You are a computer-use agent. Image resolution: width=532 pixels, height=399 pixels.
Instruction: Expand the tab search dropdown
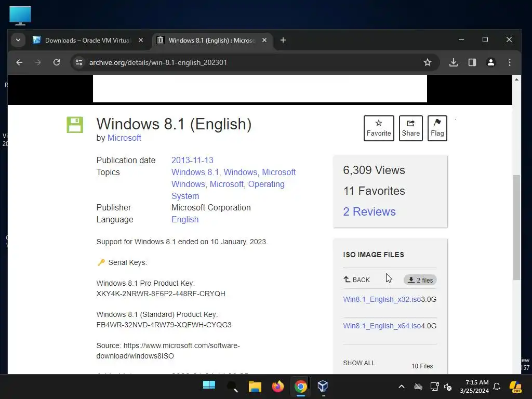tap(18, 41)
